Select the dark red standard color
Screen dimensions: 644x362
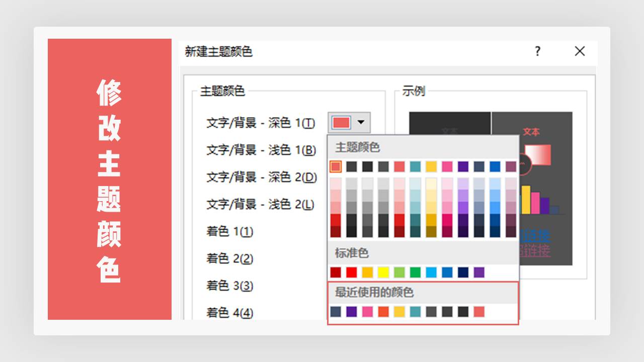tap(335, 270)
